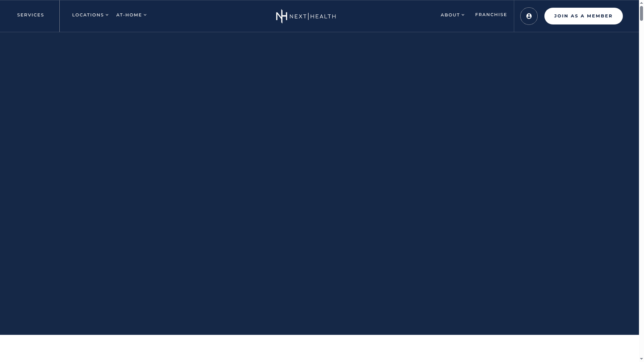The height and width of the screenshot is (362, 644).
Task: Click the scrollbar down arrow
Action: pos(641,359)
